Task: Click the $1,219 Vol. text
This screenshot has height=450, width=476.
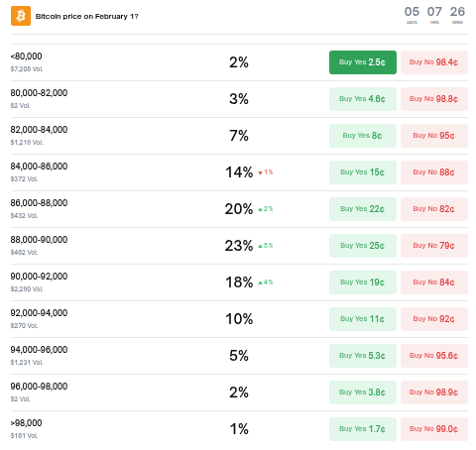Action: tap(27, 143)
